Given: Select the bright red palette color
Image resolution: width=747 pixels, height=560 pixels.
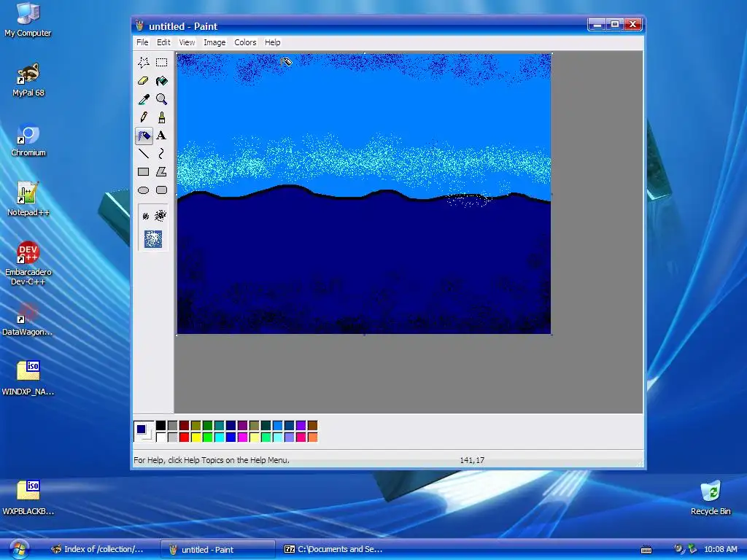Looking at the screenshot, I should (x=185, y=437).
